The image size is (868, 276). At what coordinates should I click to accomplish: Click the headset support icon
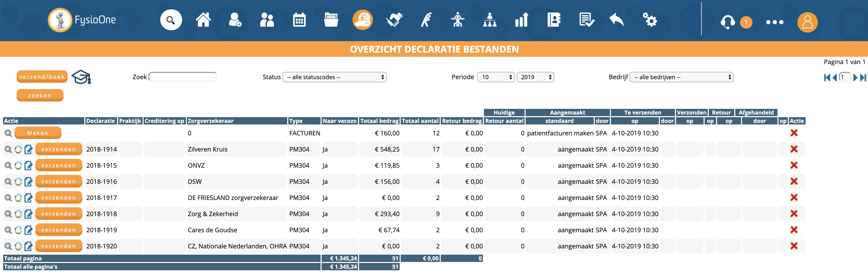point(727,22)
